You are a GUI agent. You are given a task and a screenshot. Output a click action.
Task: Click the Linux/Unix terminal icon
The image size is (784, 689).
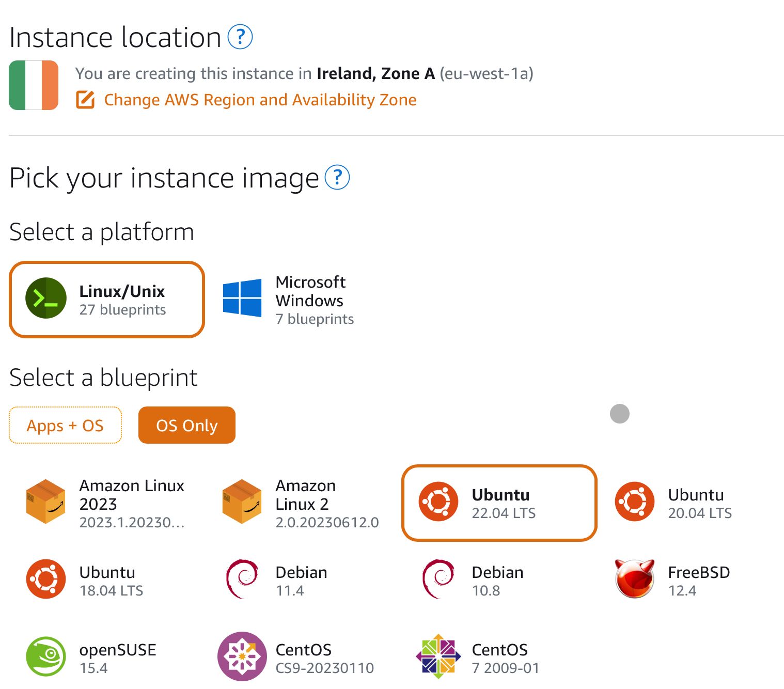(x=46, y=298)
